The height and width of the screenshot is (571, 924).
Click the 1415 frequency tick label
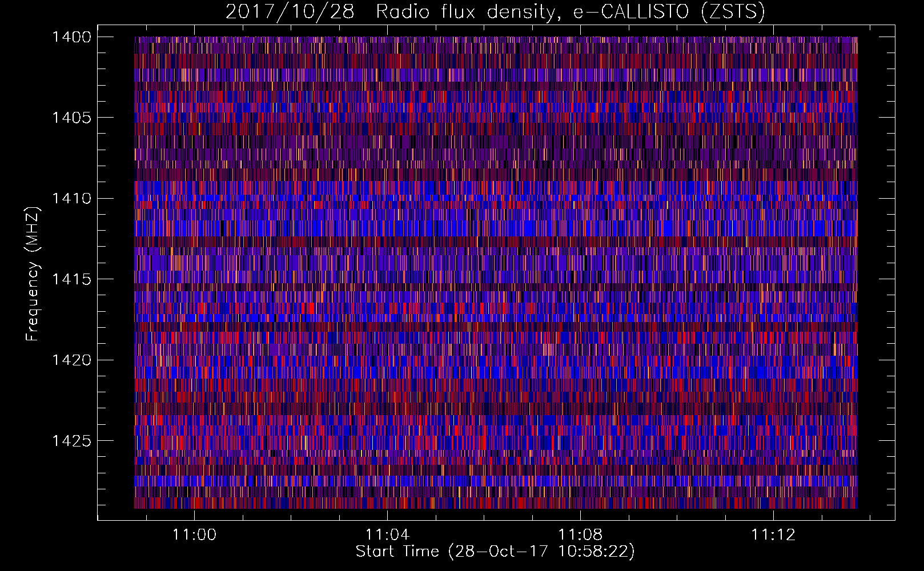pyautogui.click(x=71, y=279)
